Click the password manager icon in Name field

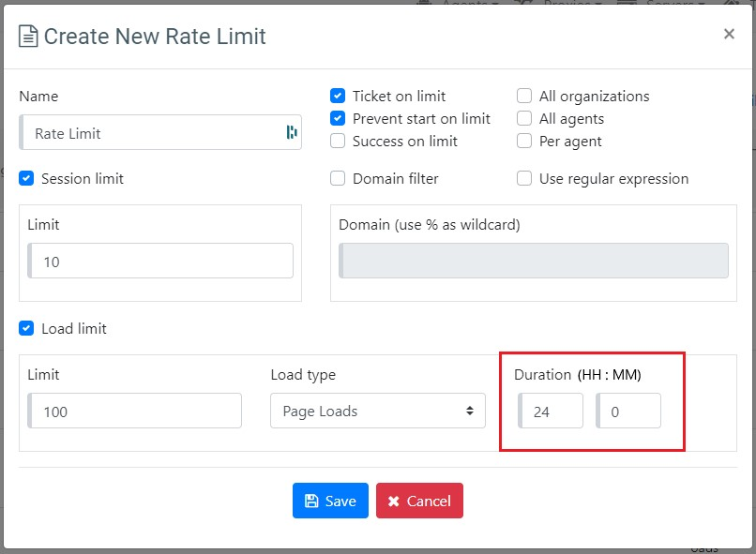click(291, 132)
